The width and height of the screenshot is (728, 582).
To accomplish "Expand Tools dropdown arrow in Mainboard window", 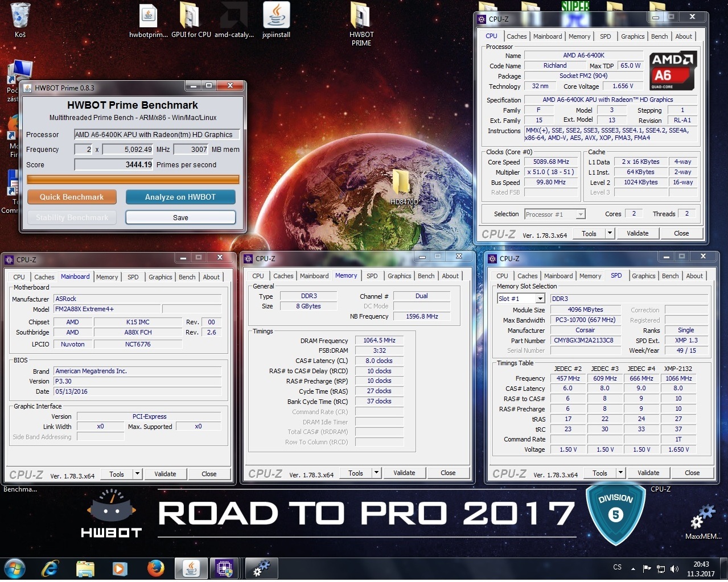I will click(x=137, y=474).
